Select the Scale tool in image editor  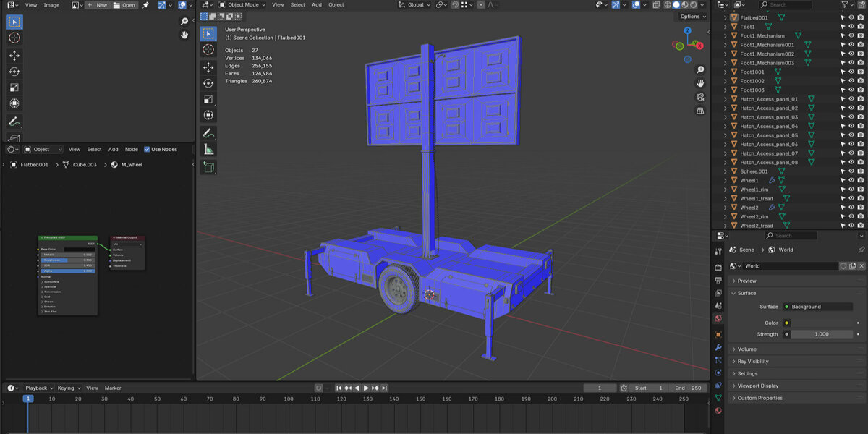click(14, 88)
